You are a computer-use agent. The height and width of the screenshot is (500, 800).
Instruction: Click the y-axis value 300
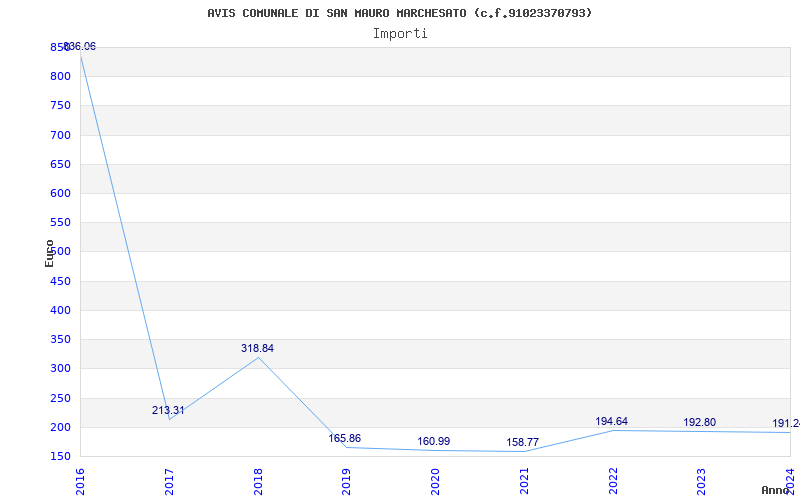(60, 368)
